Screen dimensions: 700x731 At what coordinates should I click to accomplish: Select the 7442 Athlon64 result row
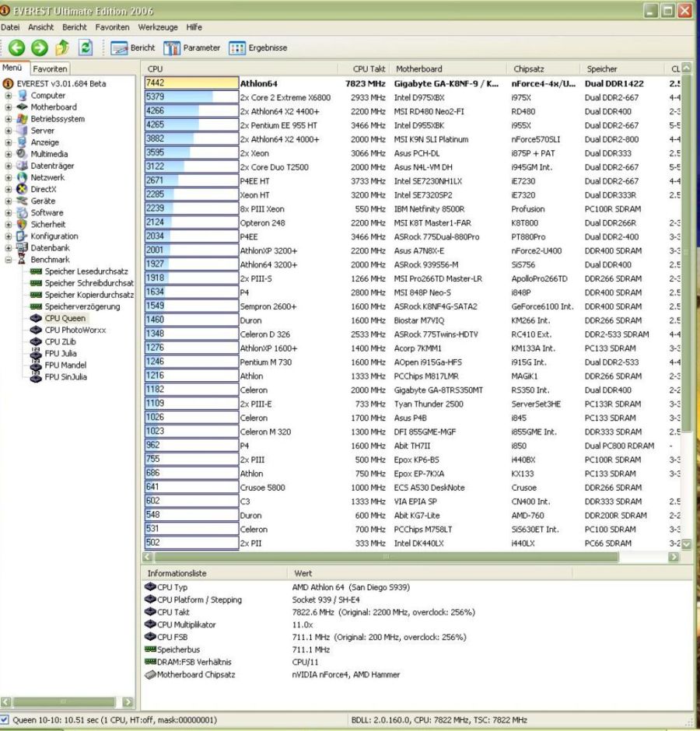[x=412, y=83]
